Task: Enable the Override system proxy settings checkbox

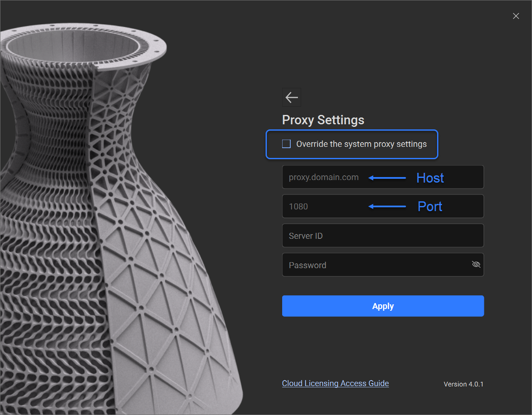Action: coord(286,144)
